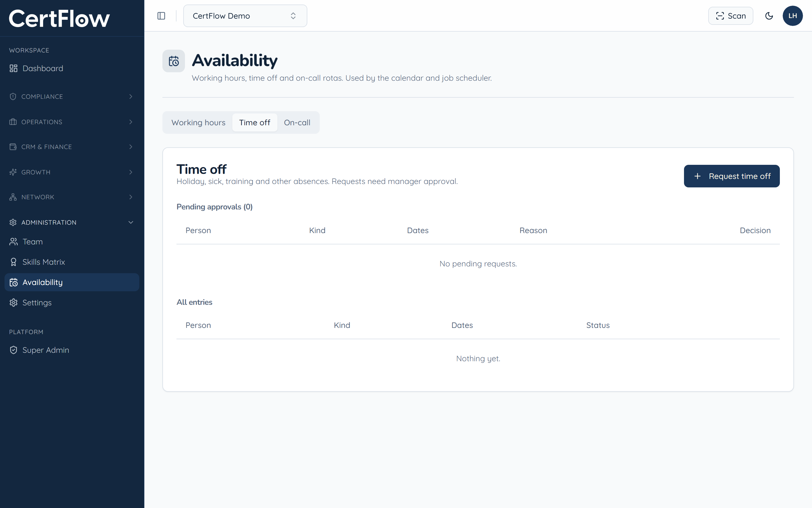Image resolution: width=812 pixels, height=508 pixels.
Task: Click the plus icon on Request time off
Action: pyautogui.click(x=697, y=176)
